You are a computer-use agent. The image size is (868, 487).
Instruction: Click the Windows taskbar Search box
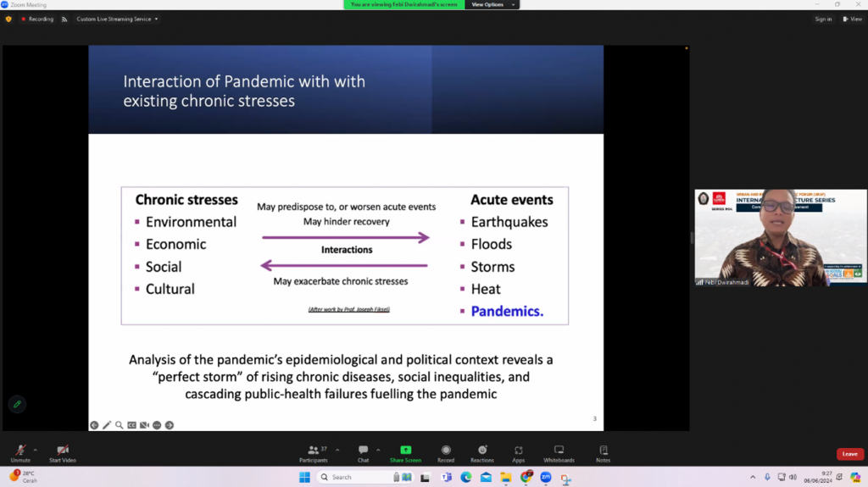tap(354, 478)
